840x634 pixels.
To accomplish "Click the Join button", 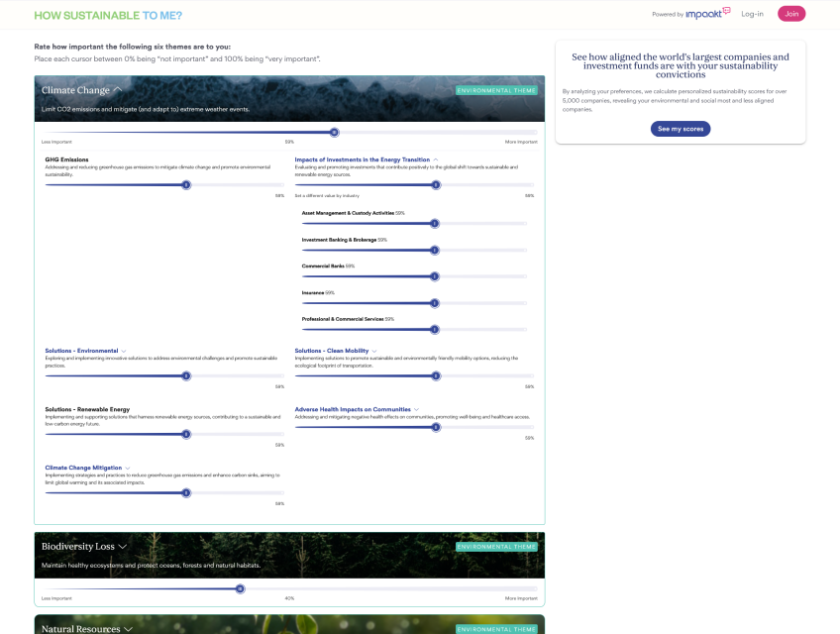I will (791, 14).
